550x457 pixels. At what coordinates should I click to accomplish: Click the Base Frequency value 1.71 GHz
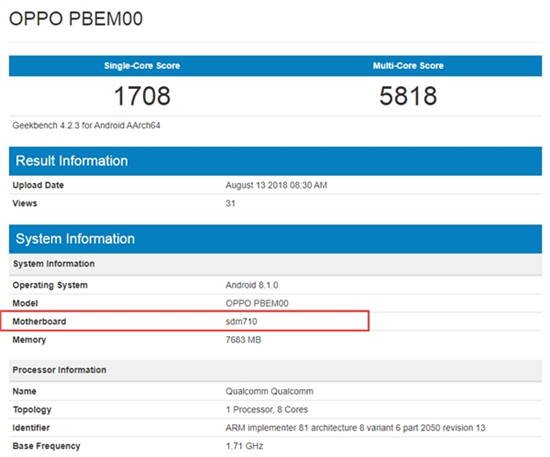244,446
